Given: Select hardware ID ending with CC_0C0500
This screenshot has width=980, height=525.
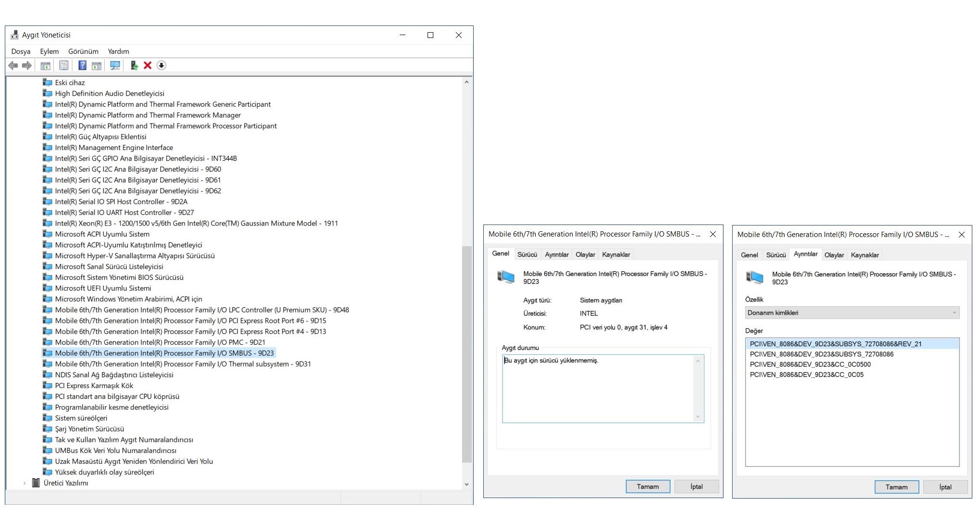Looking at the screenshot, I should click(810, 364).
